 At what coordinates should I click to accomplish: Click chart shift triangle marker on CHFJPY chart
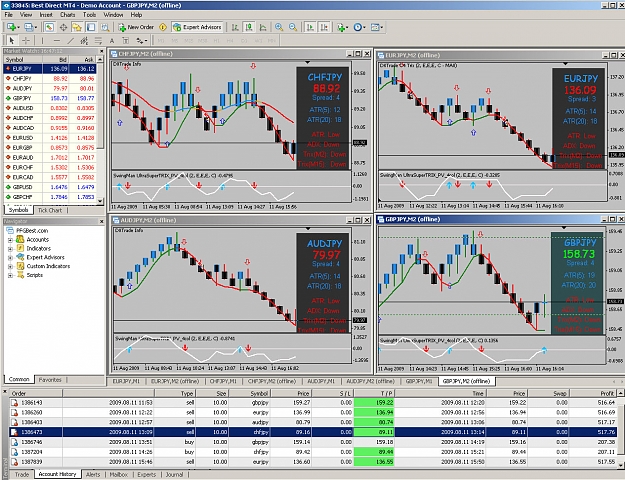[x=307, y=63]
